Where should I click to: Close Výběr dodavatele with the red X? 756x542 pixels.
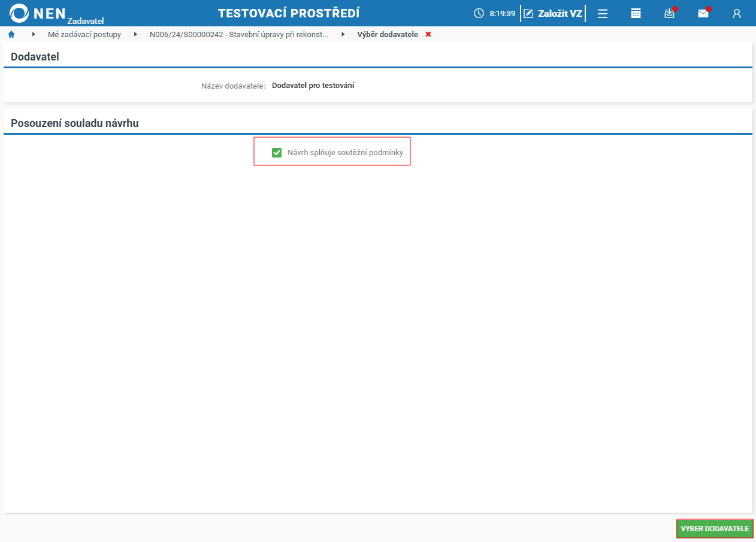click(428, 35)
